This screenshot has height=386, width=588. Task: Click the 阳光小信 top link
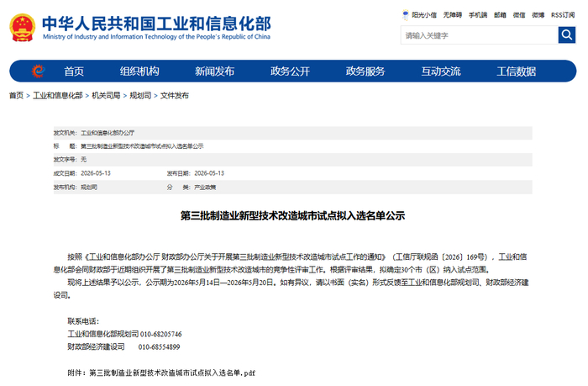pyautogui.click(x=424, y=15)
